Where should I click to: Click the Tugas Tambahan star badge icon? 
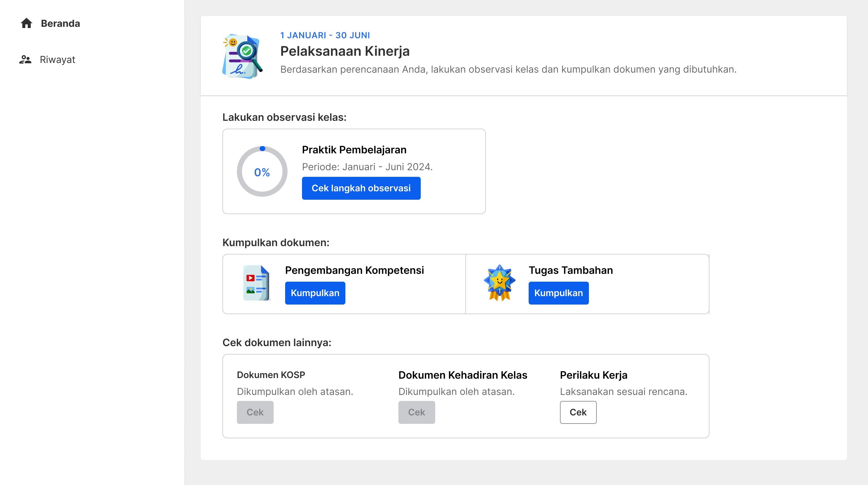(x=500, y=283)
